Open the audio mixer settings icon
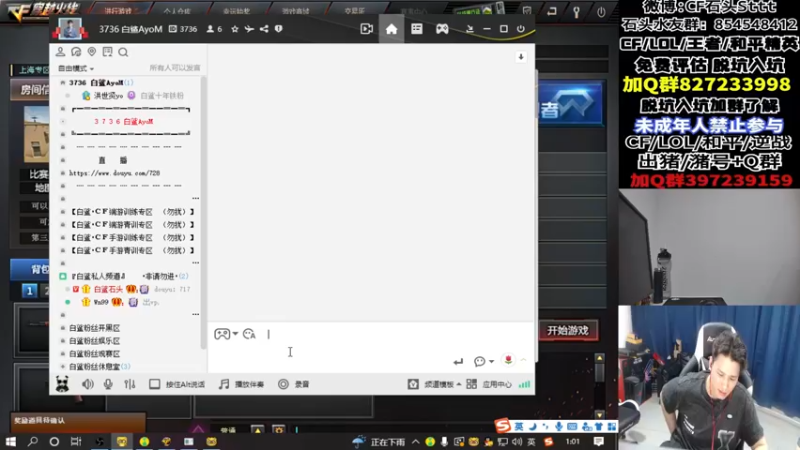This screenshot has width=800, height=450. tap(130, 384)
